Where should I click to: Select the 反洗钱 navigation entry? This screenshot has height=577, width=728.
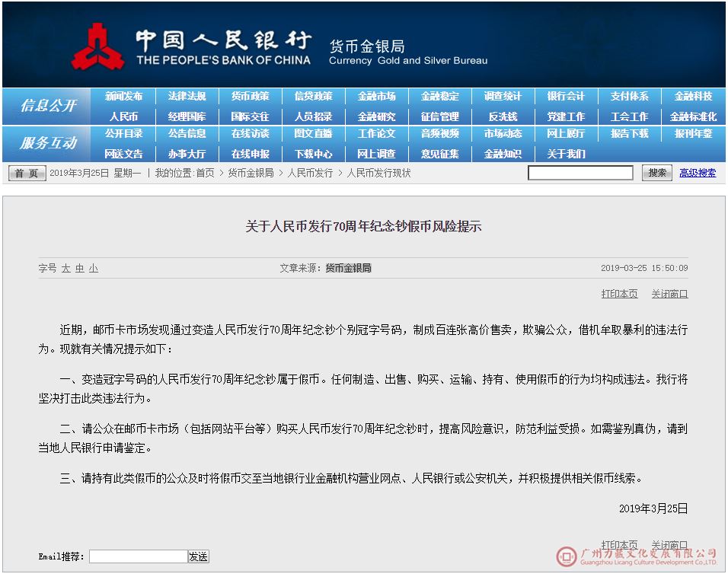503,116
